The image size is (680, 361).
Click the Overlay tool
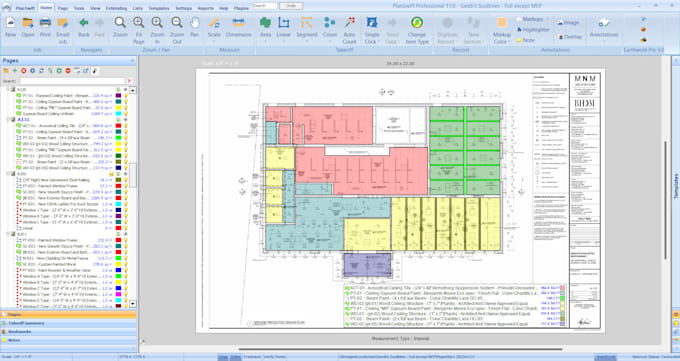[x=570, y=37]
